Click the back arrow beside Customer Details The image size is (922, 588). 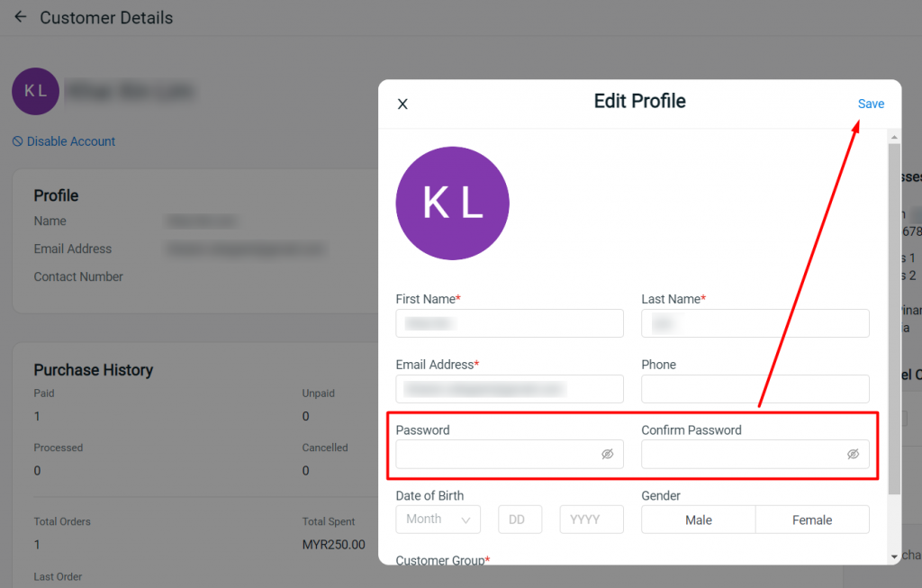[x=21, y=17]
